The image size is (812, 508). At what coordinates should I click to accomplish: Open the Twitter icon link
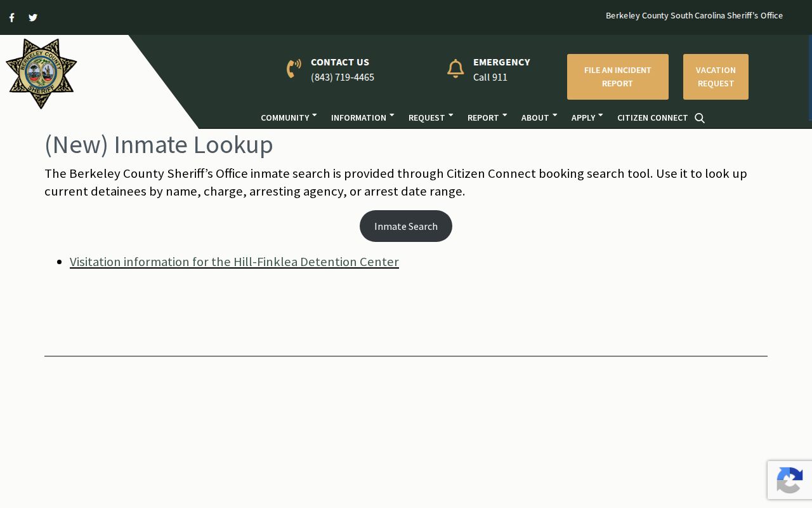click(x=33, y=18)
